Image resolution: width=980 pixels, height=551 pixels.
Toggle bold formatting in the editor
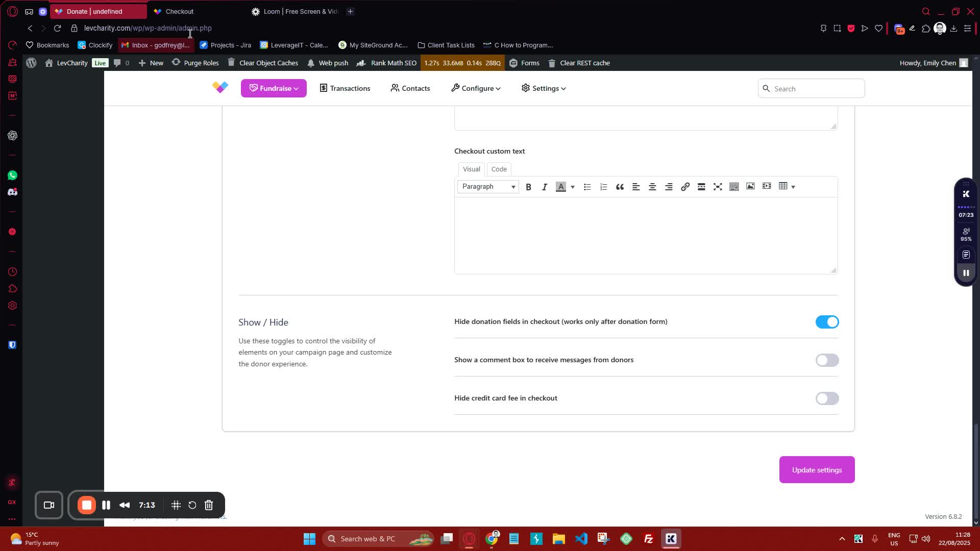tap(528, 187)
